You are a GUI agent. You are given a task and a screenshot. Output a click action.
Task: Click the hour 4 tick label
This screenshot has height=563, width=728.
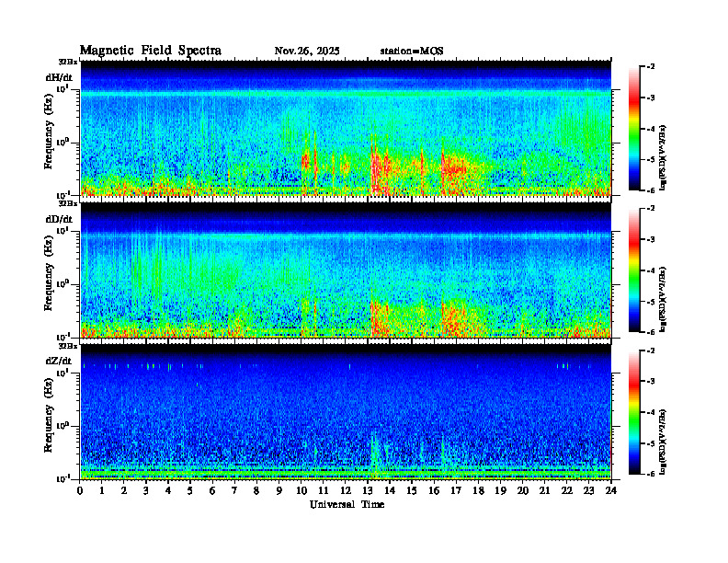[x=168, y=491]
